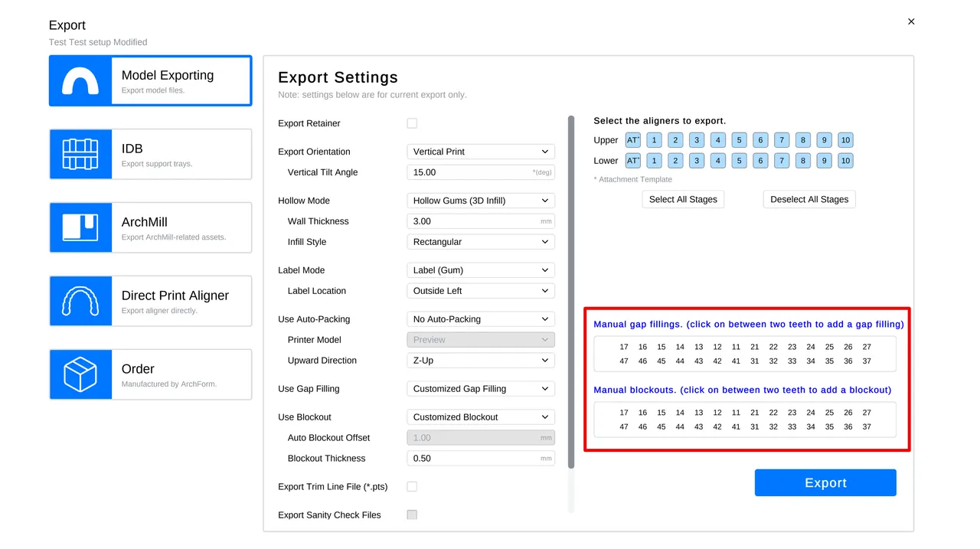Open the Label Mode dropdown
The image size is (980, 549).
point(481,270)
